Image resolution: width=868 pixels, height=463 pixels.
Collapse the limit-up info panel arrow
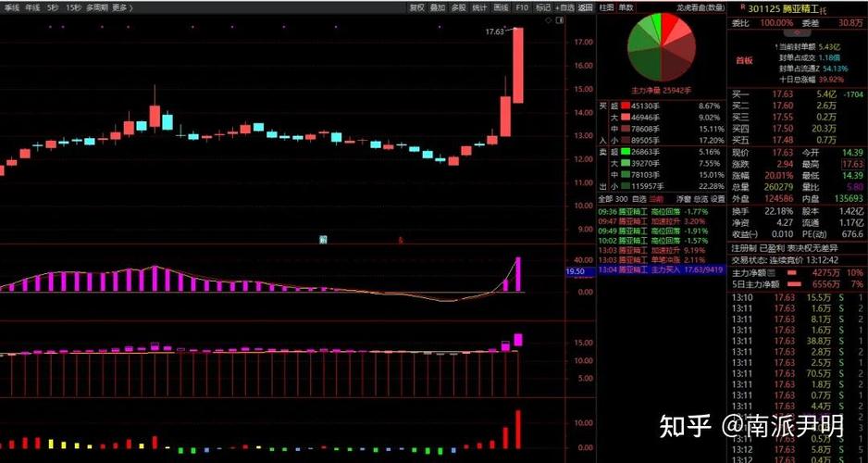point(798,33)
